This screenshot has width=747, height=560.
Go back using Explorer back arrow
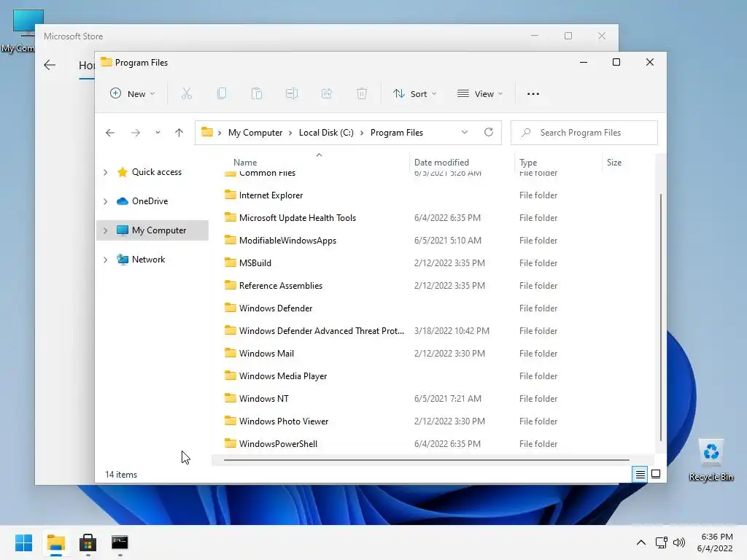(x=110, y=133)
